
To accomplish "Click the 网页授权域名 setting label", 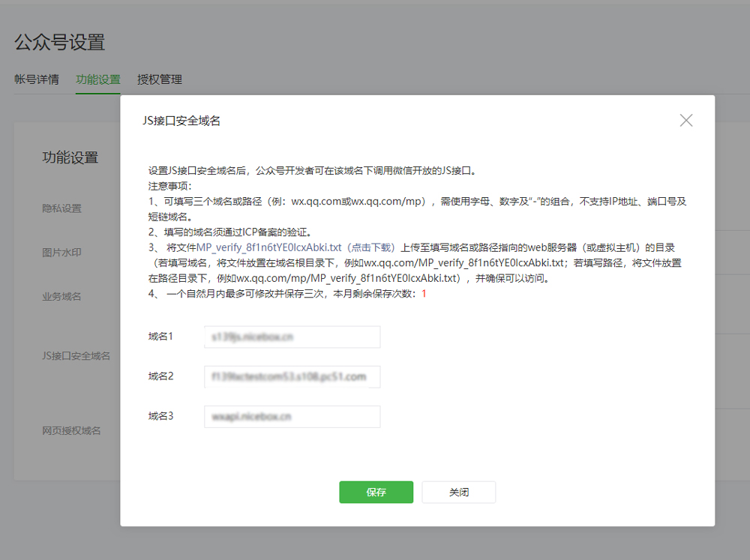I will coord(71,430).
